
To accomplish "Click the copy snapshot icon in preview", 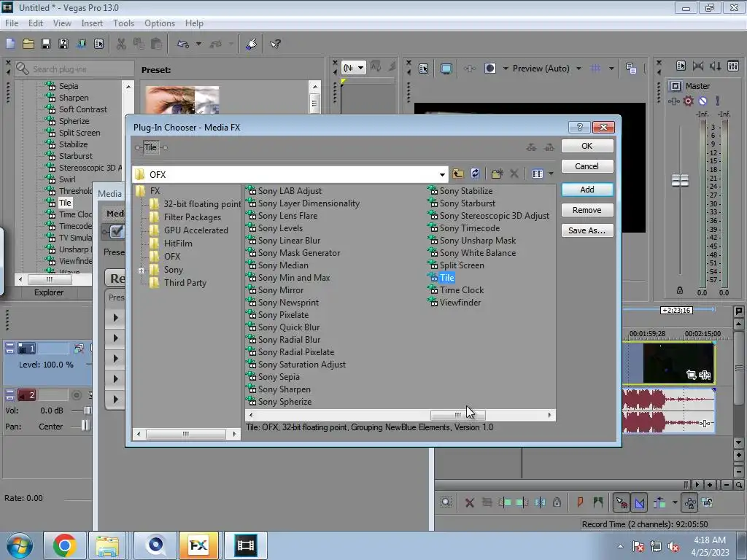I will click(631, 69).
